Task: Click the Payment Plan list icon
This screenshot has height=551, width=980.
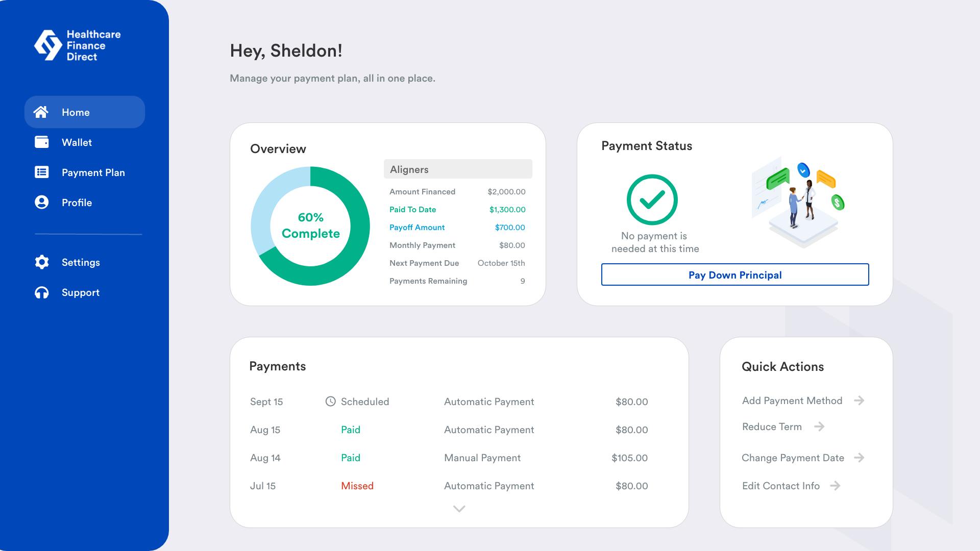Action: (41, 172)
